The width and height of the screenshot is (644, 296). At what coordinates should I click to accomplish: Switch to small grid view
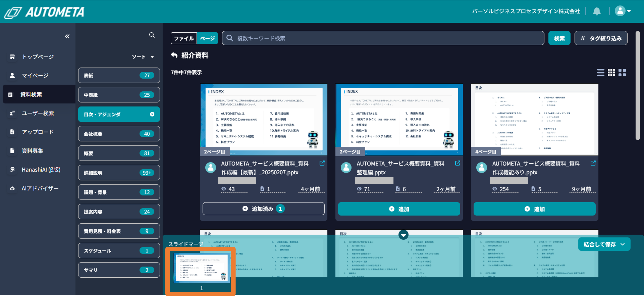[611, 73]
